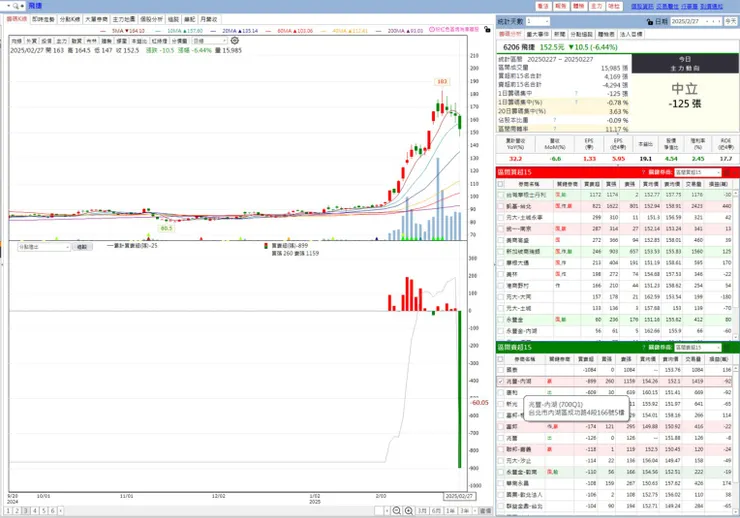Step date back with left arrow in date field

(x=714, y=22)
